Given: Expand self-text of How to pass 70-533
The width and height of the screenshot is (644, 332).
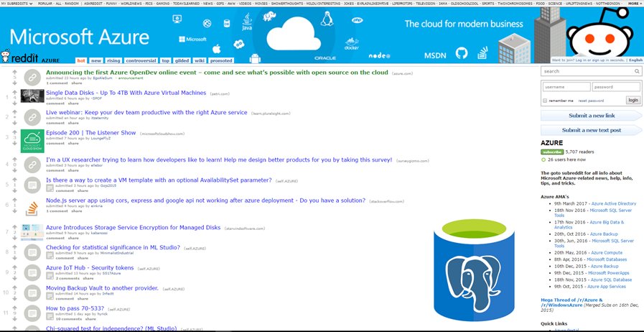Looking at the screenshot, I should [x=50, y=316].
